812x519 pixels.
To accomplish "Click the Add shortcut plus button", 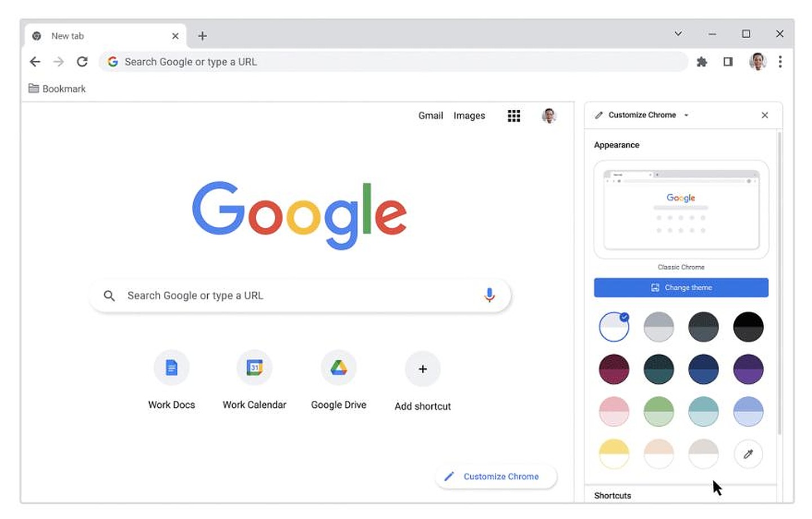I will (x=423, y=369).
